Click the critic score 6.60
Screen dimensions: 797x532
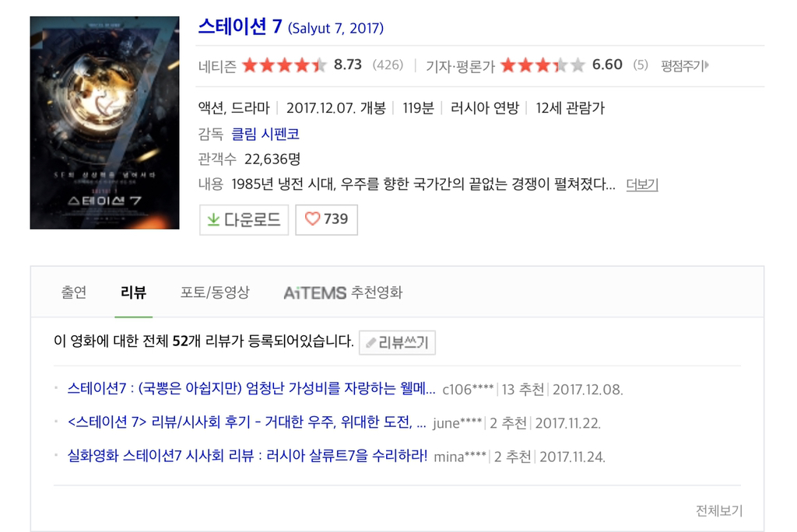[x=607, y=65]
